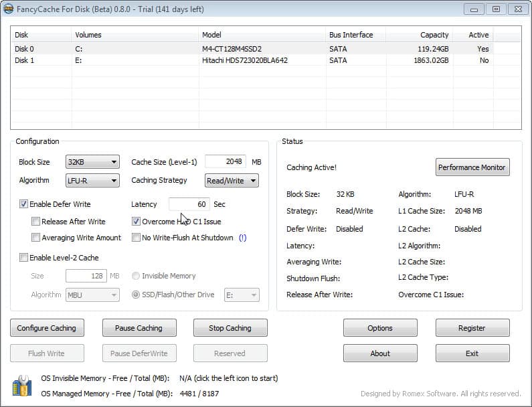Click the Register button
This screenshot has width=532, height=407.
click(472, 328)
